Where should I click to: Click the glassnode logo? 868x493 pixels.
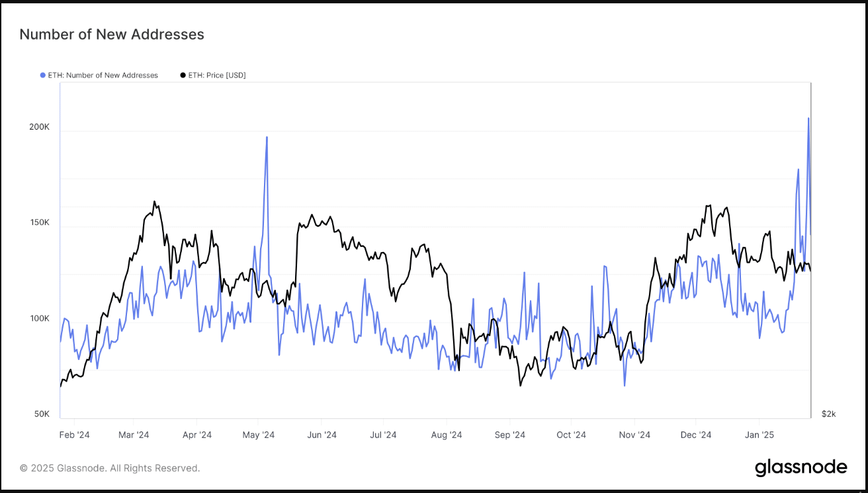(801, 468)
